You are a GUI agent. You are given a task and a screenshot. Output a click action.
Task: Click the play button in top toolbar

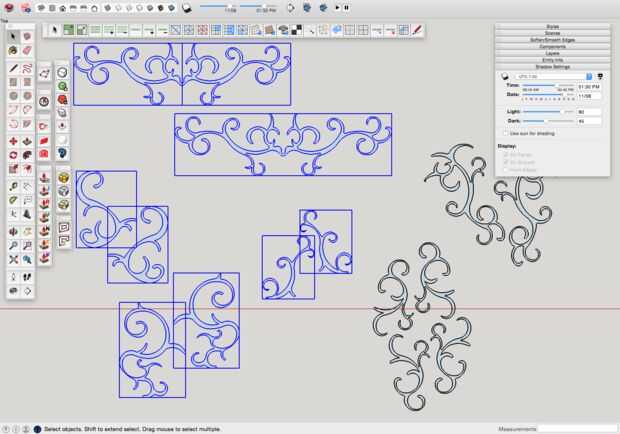point(337,8)
